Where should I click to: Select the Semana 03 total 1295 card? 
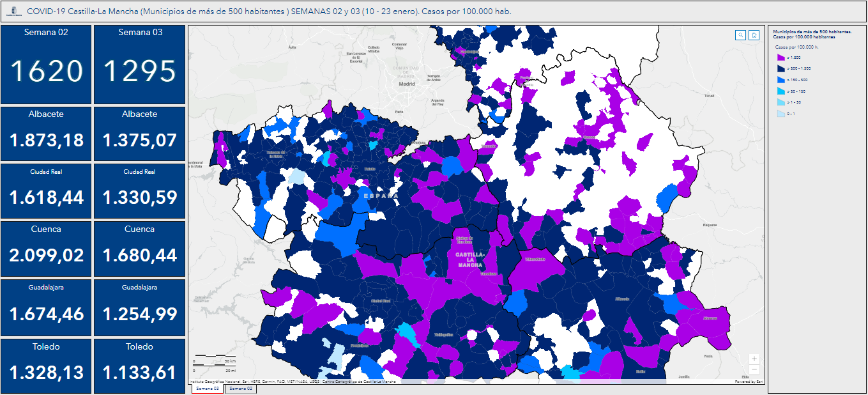(x=139, y=65)
